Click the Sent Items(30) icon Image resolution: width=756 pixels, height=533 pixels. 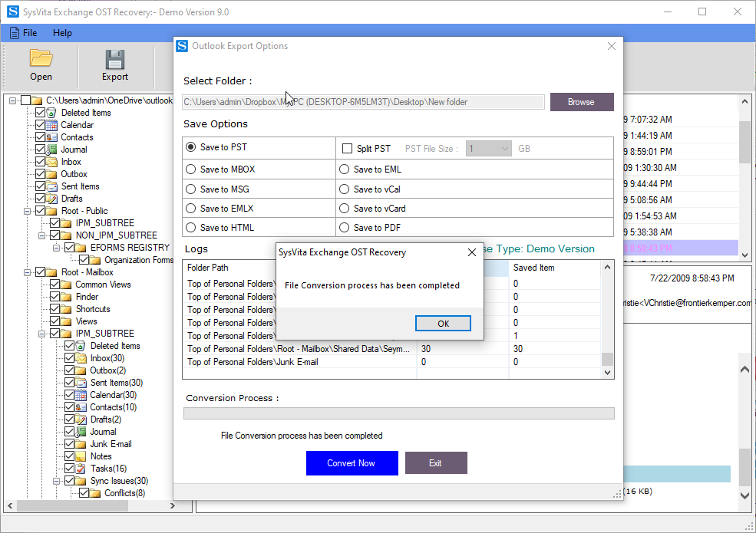pos(81,383)
